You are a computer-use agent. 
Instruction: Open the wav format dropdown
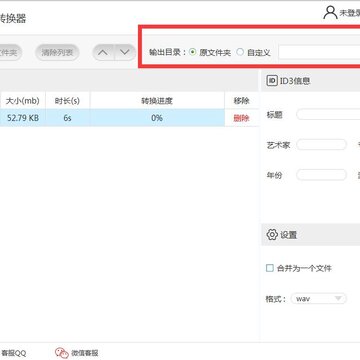coord(319,298)
